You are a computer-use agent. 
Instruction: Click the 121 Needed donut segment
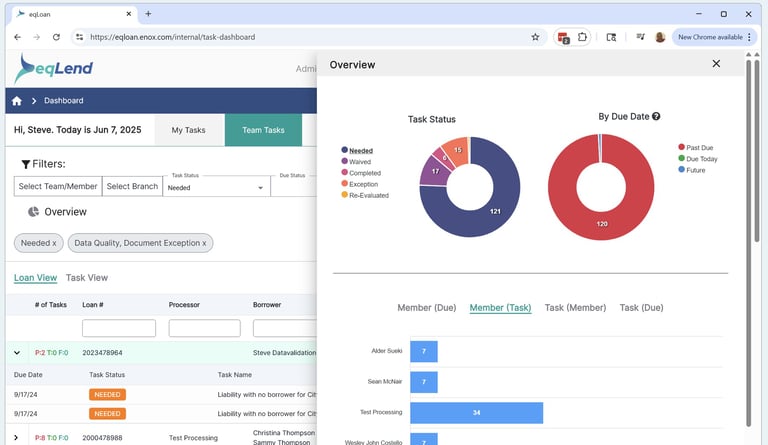tap(496, 211)
